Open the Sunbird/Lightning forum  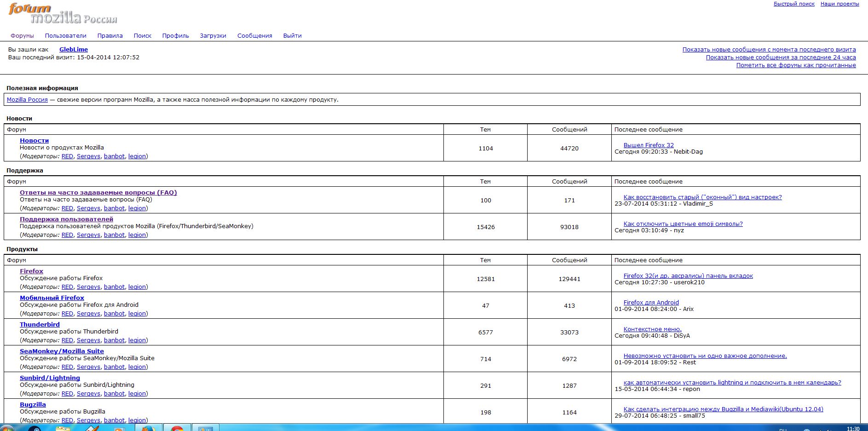50,378
